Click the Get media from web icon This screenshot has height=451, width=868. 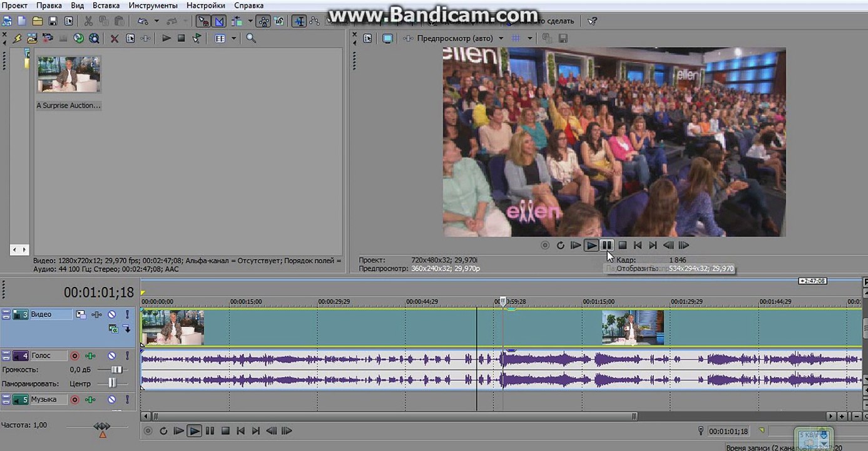94,38
